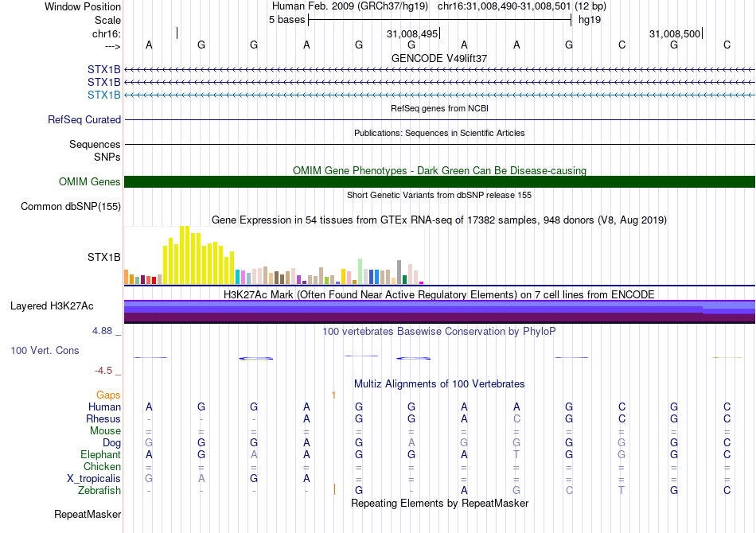Click the 'T' base in the Zebrafish row
756x533 pixels.
pos(622,490)
